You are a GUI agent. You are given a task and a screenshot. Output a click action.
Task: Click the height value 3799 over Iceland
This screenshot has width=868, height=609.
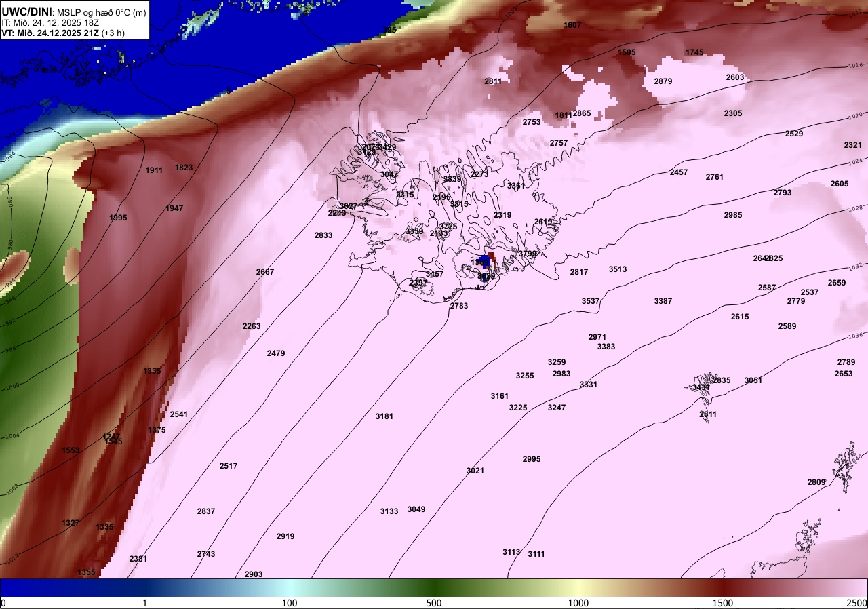[x=528, y=254]
